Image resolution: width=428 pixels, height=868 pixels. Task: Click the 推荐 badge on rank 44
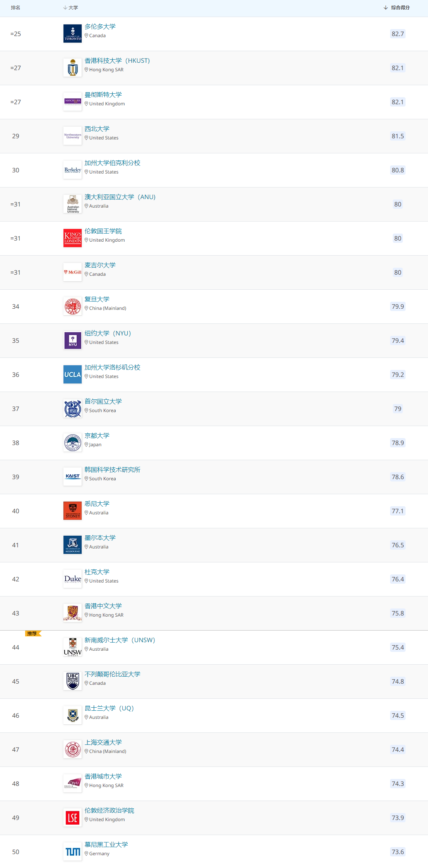click(33, 634)
